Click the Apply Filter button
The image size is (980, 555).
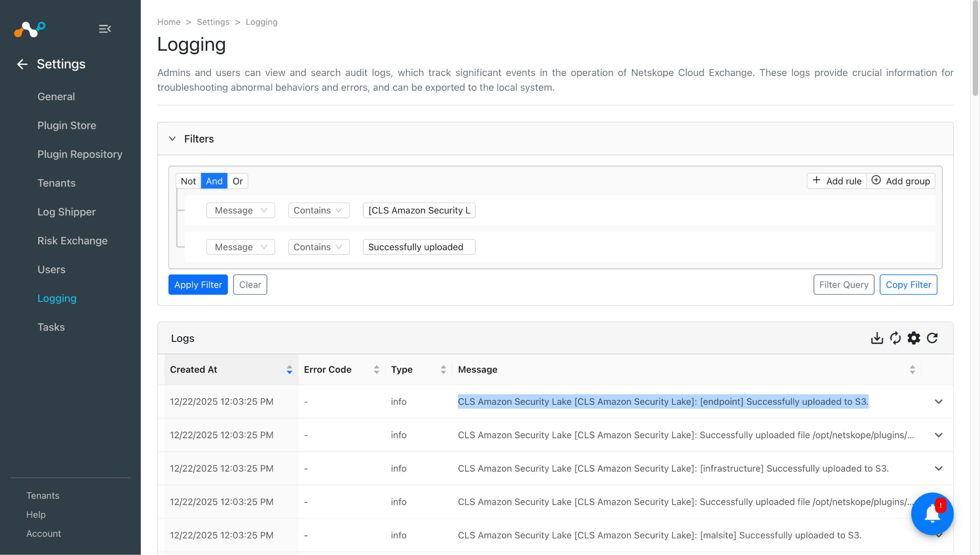198,285
